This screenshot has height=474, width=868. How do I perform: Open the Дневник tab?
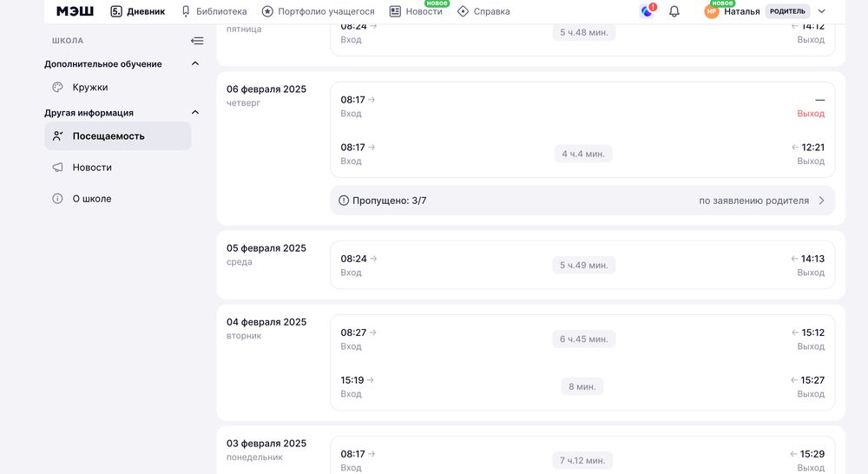click(x=137, y=11)
